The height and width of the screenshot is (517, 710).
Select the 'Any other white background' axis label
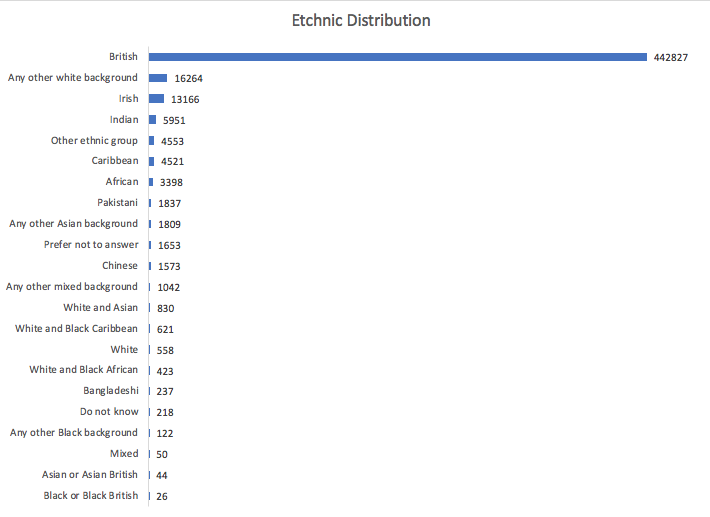(x=73, y=78)
